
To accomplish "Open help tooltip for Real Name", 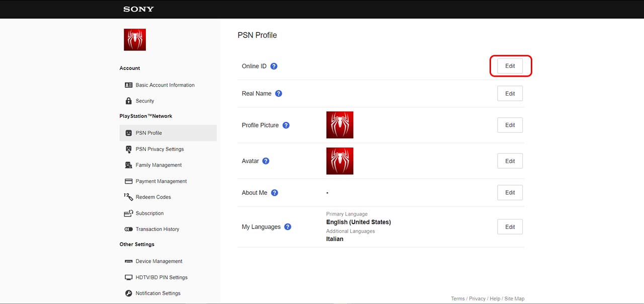I will pos(278,94).
